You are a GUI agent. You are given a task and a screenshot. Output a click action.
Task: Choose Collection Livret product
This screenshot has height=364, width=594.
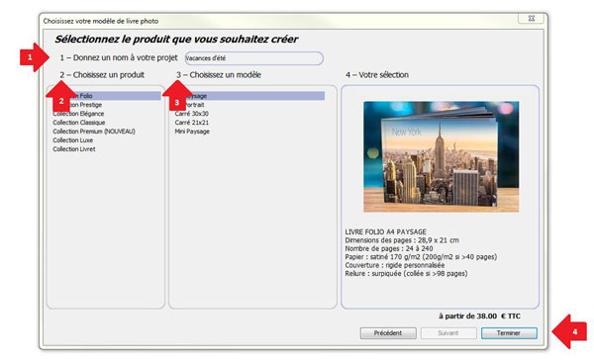(74, 149)
